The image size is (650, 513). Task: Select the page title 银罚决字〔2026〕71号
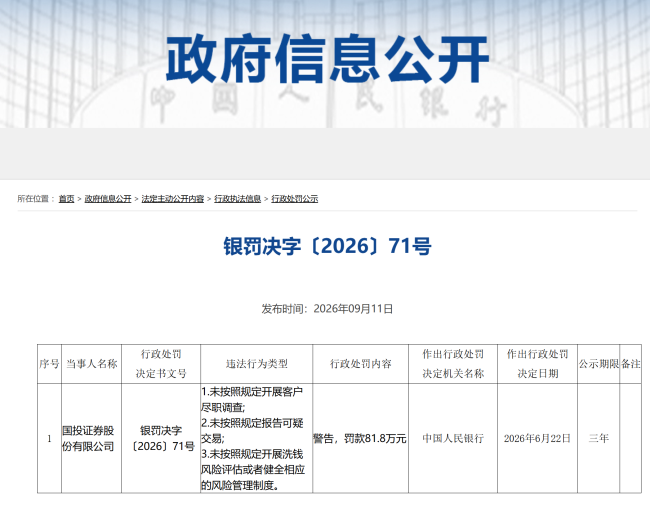(x=327, y=246)
